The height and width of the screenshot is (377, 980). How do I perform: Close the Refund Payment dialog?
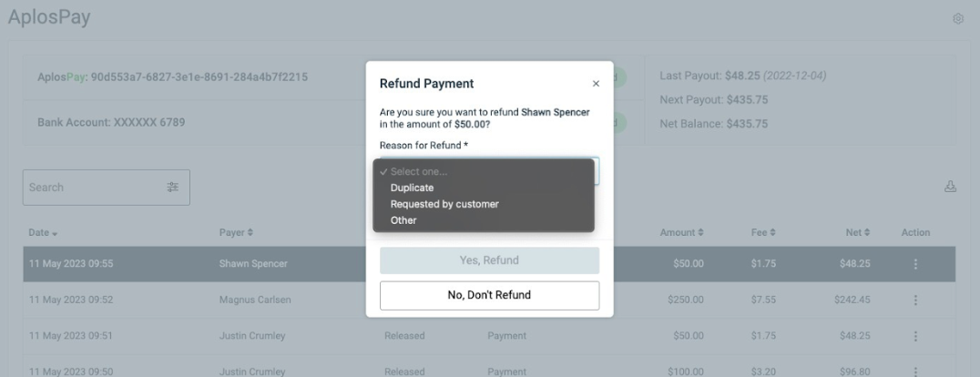click(596, 84)
